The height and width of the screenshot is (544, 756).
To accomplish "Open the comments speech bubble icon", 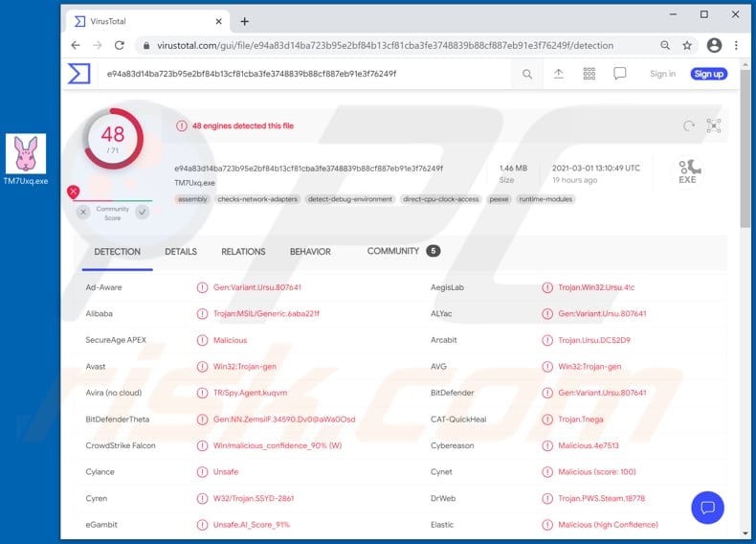I will click(619, 74).
